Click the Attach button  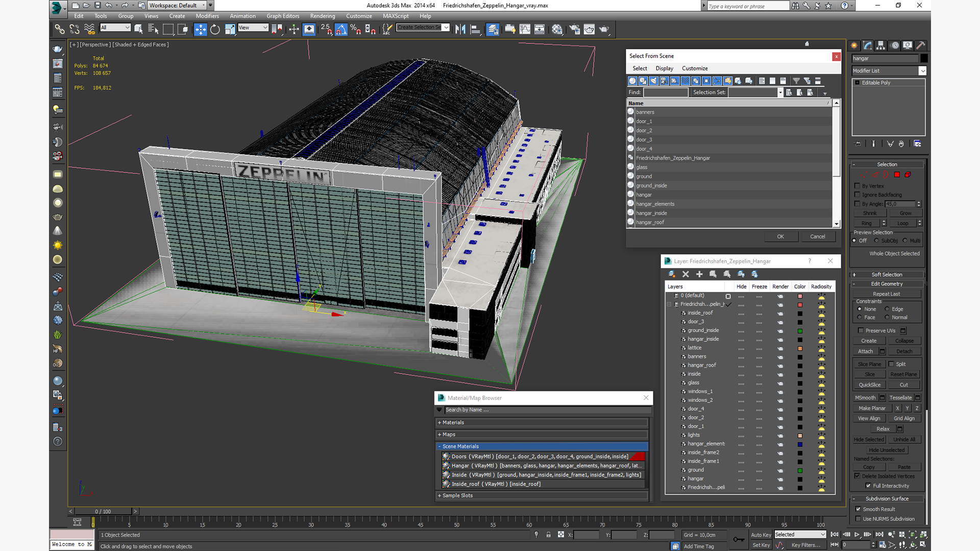pyautogui.click(x=865, y=351)
